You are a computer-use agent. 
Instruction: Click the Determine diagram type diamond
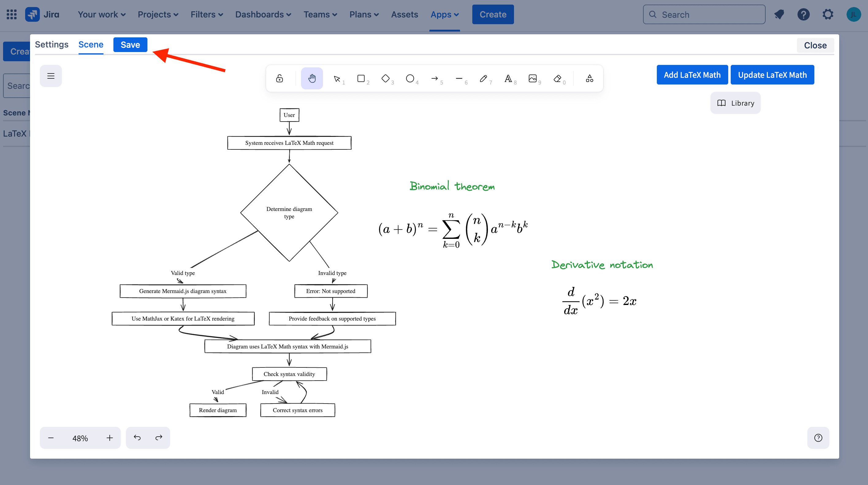289,212
